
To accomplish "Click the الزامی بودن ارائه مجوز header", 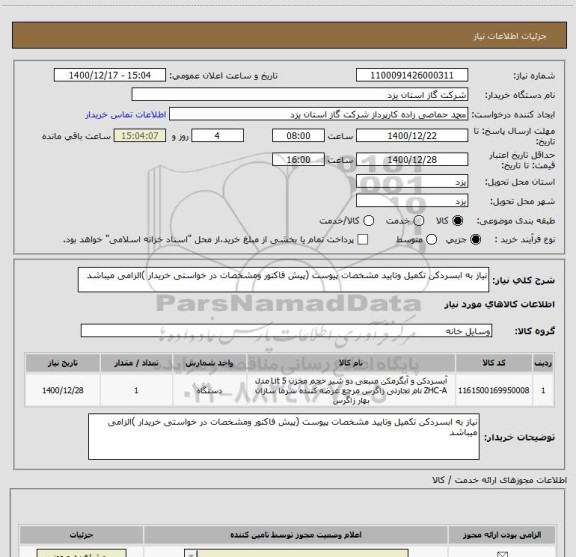I will [x=502, y=535].
